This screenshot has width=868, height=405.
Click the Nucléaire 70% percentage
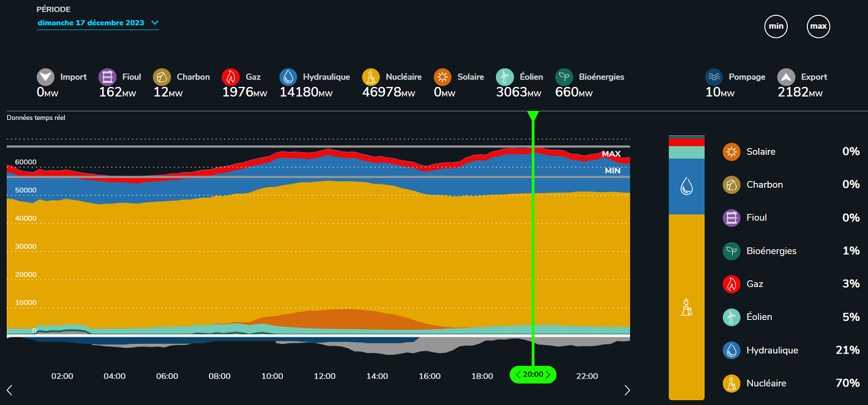pyautogui.click(x=848, y=384)
